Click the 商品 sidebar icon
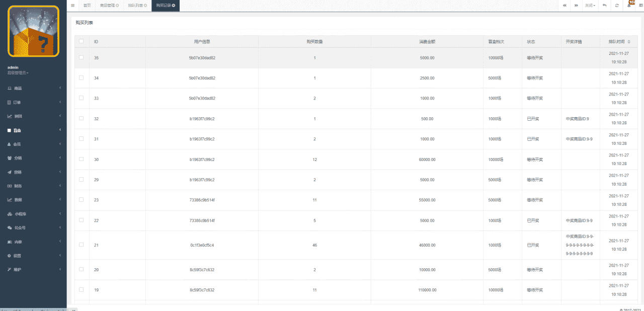The image size is (644, 311). point(10,88)
